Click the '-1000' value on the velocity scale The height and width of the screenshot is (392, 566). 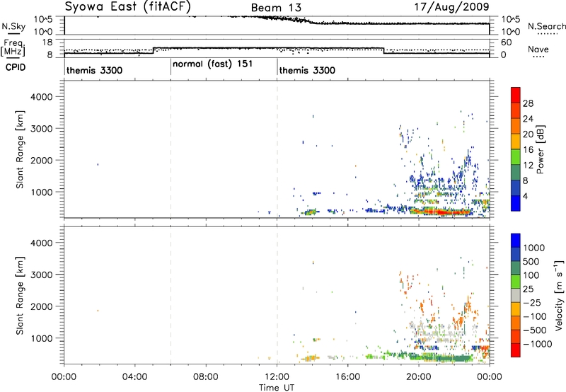click(x=537, y=344)
